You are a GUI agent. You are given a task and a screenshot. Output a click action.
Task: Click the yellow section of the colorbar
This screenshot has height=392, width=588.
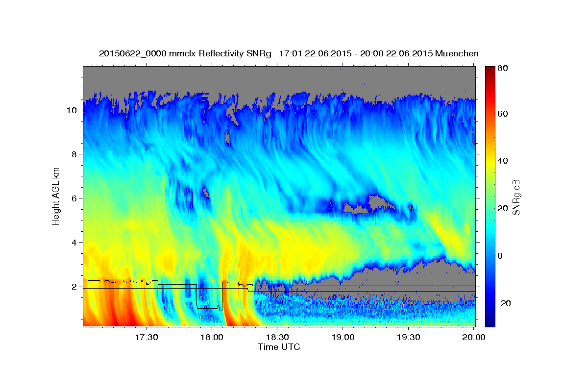[x=490, y=162]
